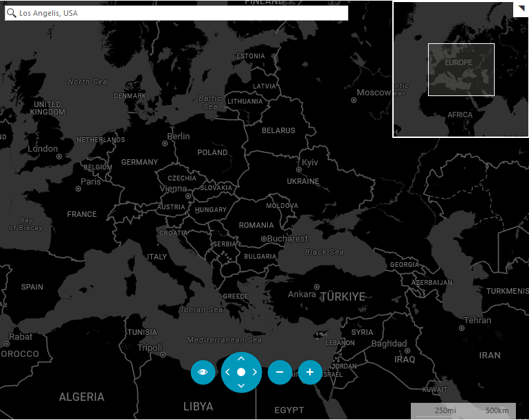Zoom in with the plus button
This screenshot has height=420, width=529.
coord(310,372)
